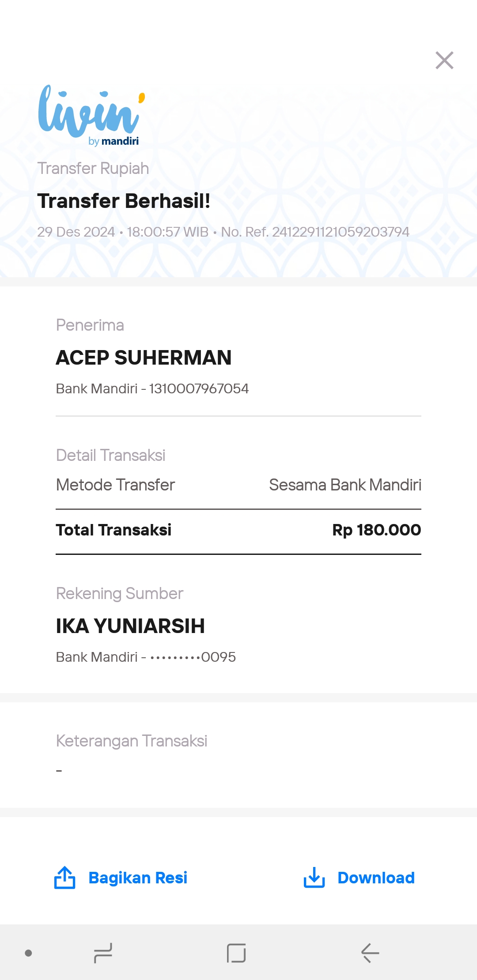Tap masked source account ending 0095
This screenshot has width=477, height=980.
[193, 657]
